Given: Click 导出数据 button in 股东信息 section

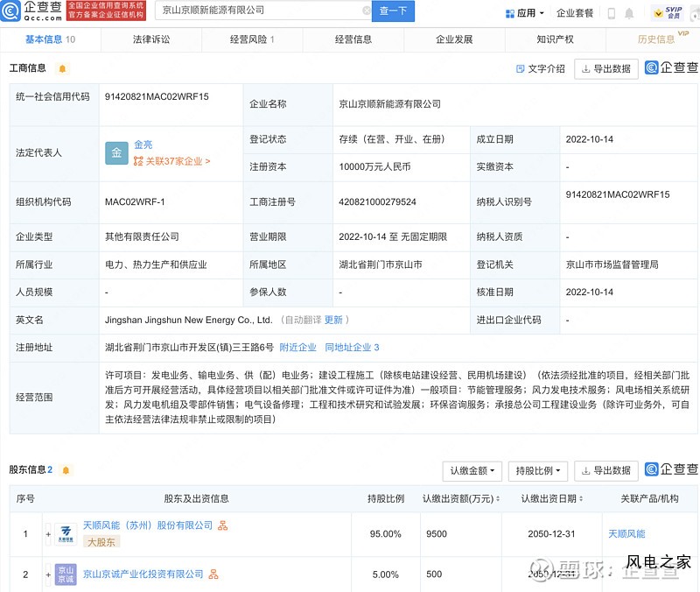Looking at the screenshot, I should click(x=606, y=471).
